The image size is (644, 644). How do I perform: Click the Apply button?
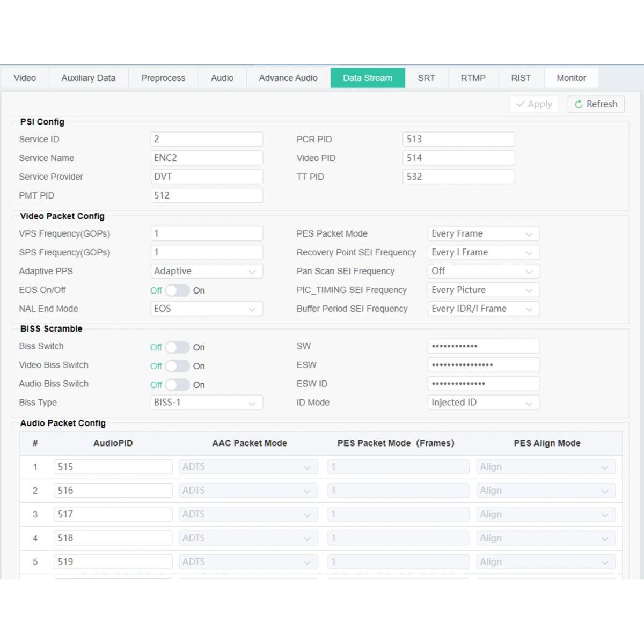pos(534,104)
